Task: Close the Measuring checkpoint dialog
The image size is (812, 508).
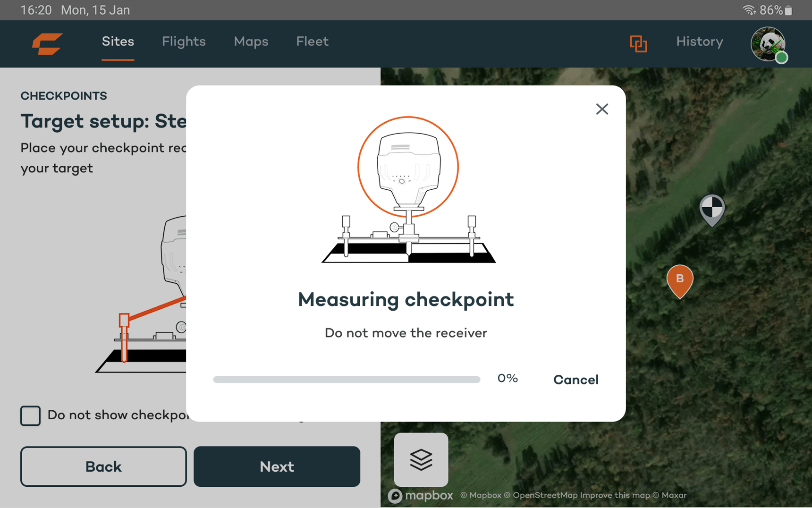Action: [602, 109]
